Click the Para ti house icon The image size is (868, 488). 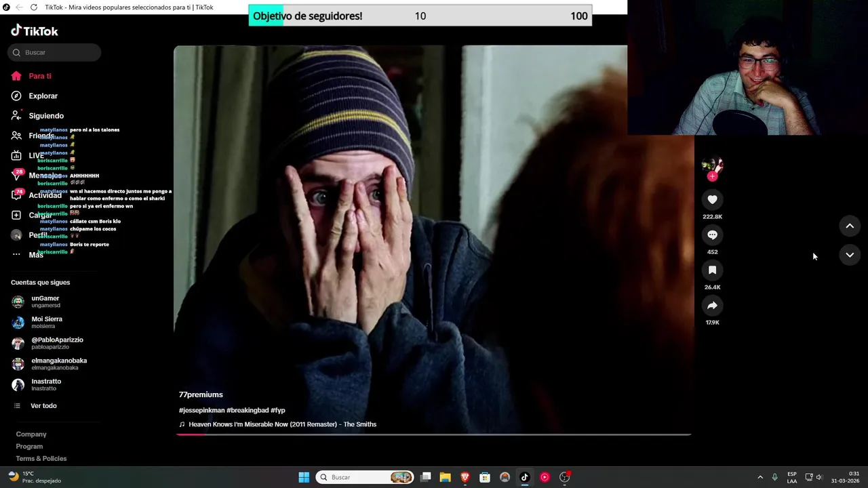[16, 76]
